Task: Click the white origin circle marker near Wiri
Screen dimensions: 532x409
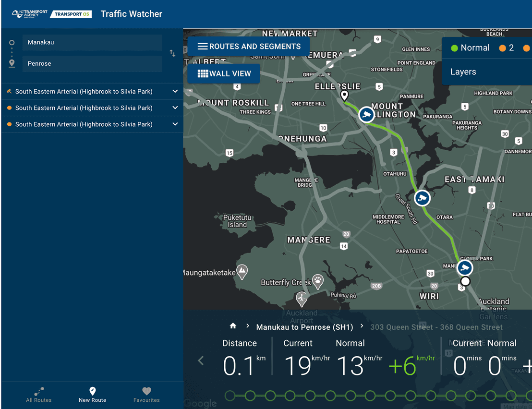Action: (466, 281)
